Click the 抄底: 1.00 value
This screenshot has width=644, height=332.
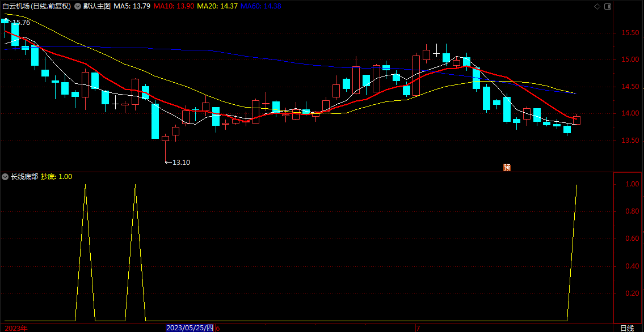pyautogui.click(x=57, y=177)
